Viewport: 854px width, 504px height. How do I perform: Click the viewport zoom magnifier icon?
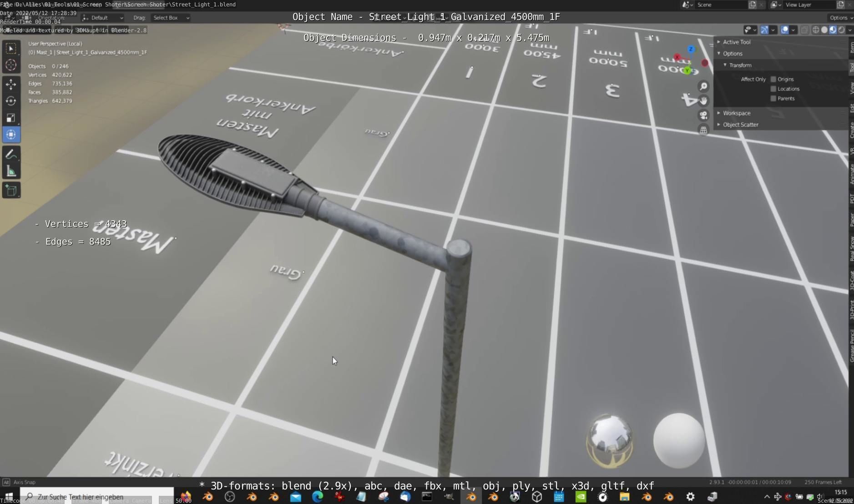pyautogui.click(x=703, y=86)
